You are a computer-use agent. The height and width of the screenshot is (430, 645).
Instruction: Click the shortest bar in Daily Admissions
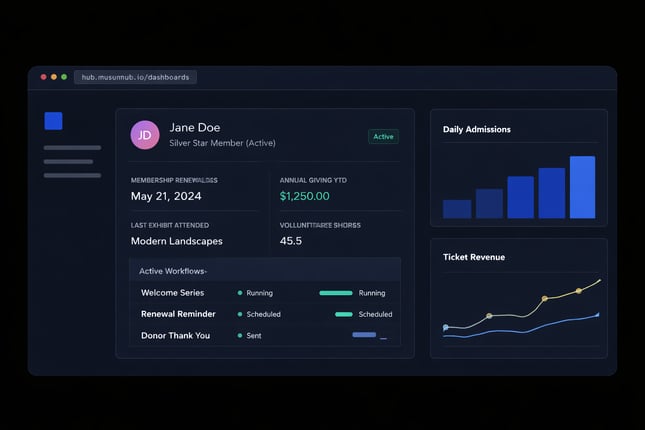pyautogui.click(x=456, y=208)
